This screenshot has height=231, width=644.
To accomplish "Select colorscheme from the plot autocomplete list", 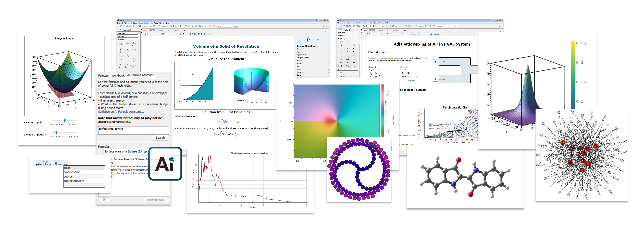I will [72, 172].
